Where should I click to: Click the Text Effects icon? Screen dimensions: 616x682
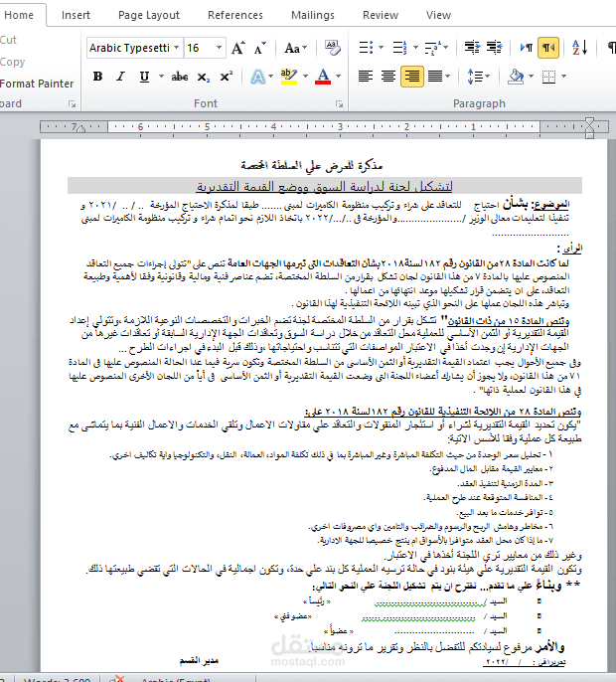[257, 77]
